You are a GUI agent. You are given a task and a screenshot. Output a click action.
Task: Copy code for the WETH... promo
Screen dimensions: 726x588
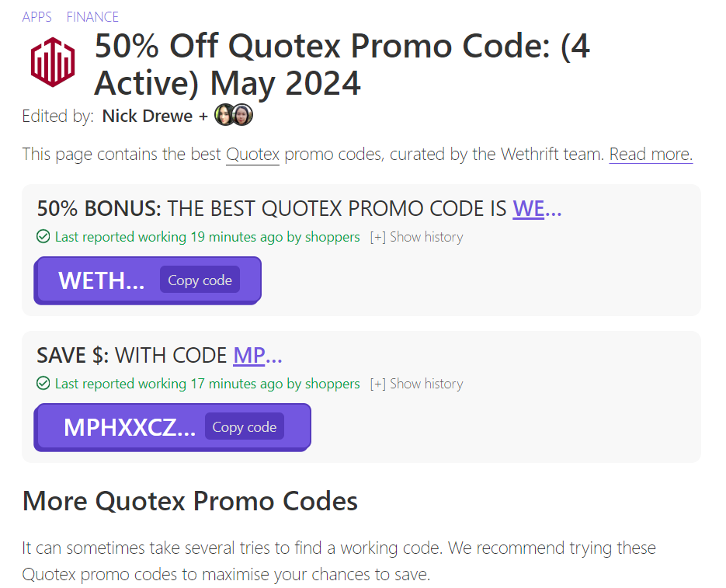200,280
